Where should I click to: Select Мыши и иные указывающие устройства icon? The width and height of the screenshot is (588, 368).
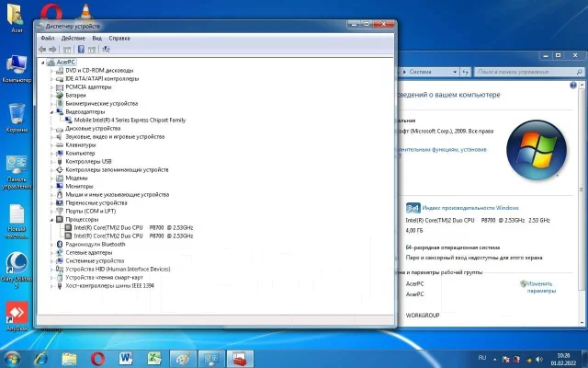click(59, 194)
